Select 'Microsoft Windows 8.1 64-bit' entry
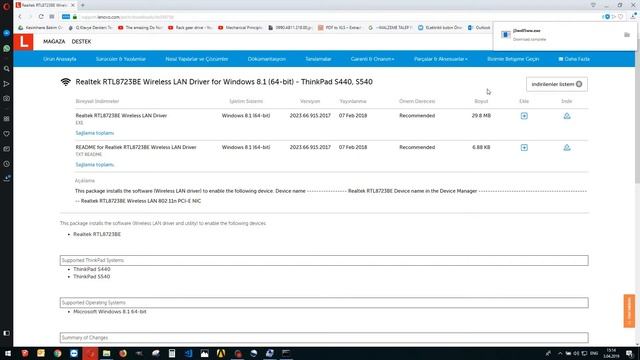This screenshot has width=640, height=360. [110, 312]
